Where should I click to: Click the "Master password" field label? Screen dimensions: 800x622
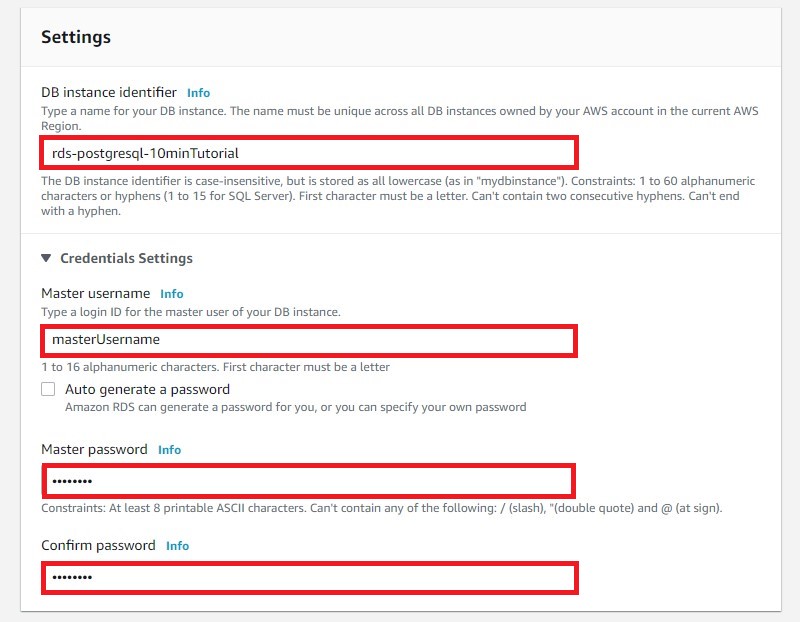pyautogui.click(x=94, y=449)
